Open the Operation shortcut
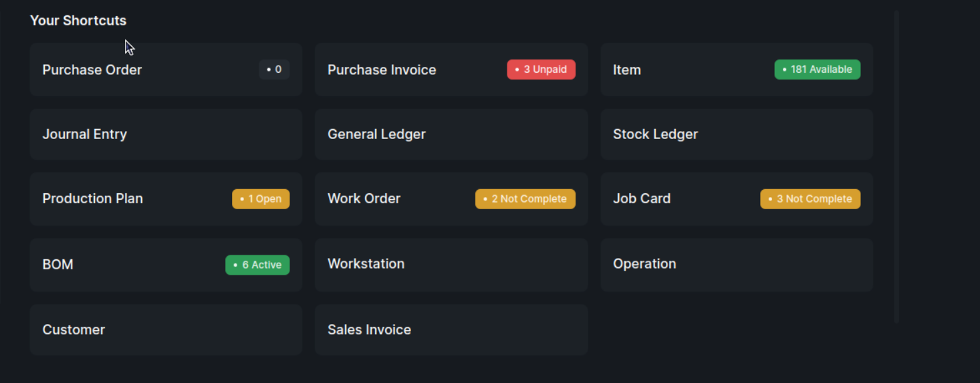Viewport: 980px width, 383px height. pyautogui.click(x=737, y=265)
